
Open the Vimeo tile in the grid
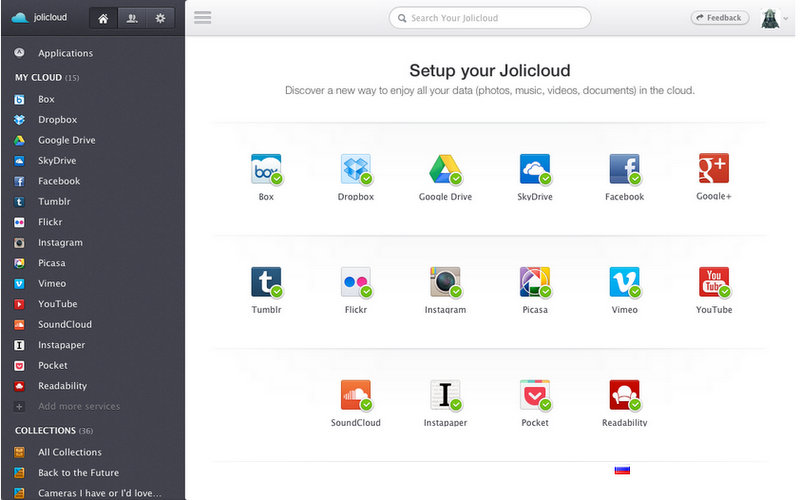(x=624, y=290)
